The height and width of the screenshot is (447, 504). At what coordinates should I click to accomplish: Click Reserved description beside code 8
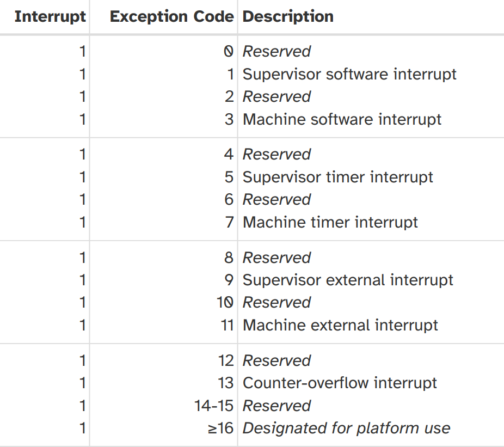[276, 258]
